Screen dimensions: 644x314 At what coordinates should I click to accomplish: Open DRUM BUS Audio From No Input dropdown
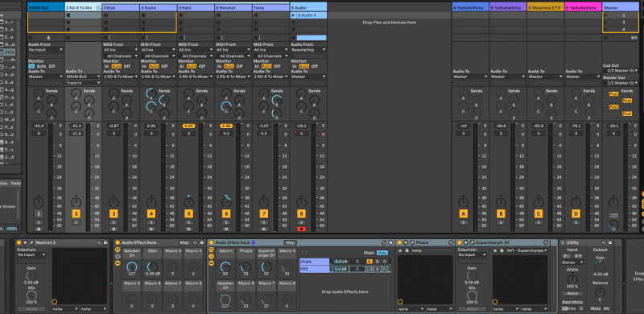point(46,50)
